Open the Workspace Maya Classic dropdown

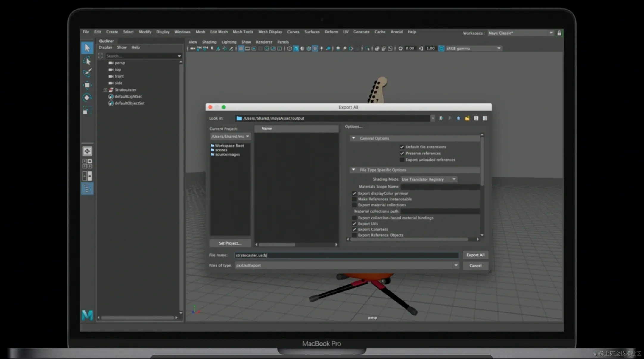(520, 33)
